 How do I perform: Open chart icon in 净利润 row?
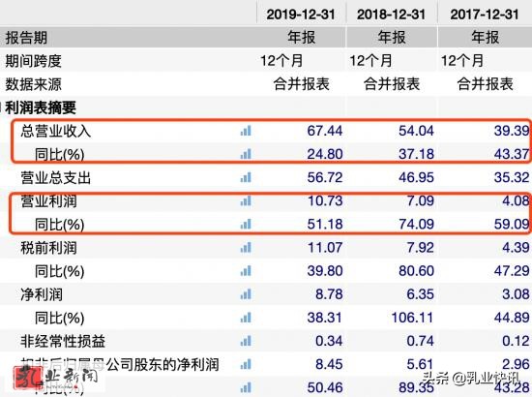246,294
